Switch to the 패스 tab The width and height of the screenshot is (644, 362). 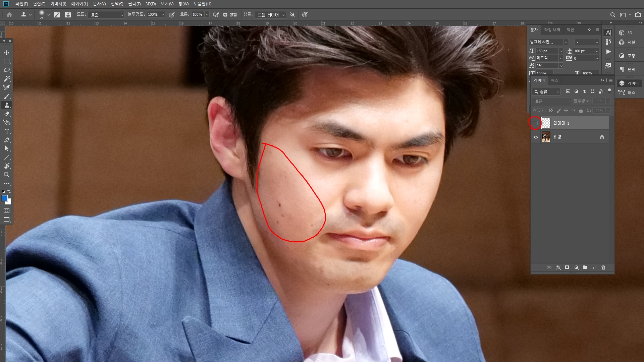(x=554, y=80)
